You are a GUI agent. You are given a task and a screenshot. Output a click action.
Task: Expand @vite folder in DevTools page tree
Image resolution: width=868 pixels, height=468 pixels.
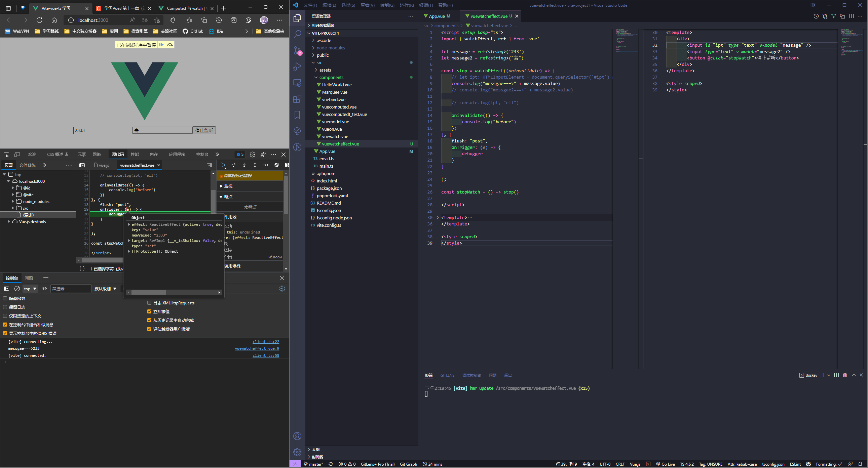click(x=13, y=195)
